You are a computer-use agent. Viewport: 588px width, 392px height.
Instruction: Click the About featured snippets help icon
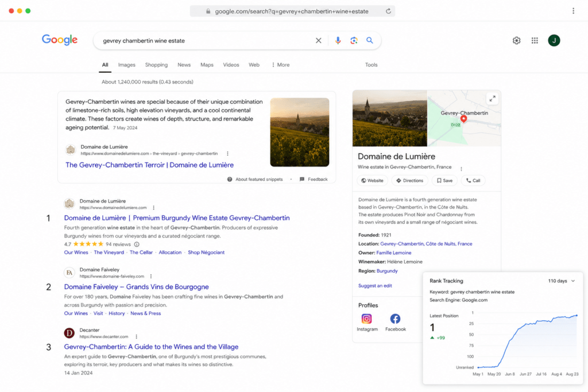coord(230,180)
